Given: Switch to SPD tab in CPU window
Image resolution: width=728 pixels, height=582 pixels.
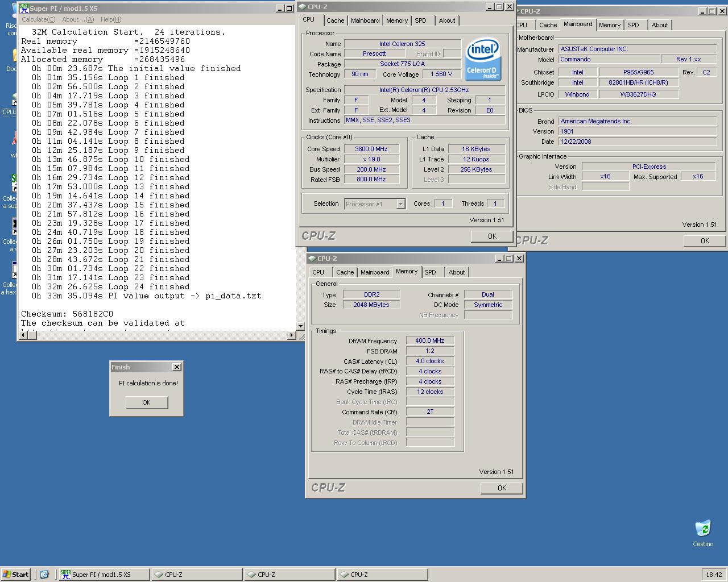Looking at the screenshot, I should click(x=421, y=20).
